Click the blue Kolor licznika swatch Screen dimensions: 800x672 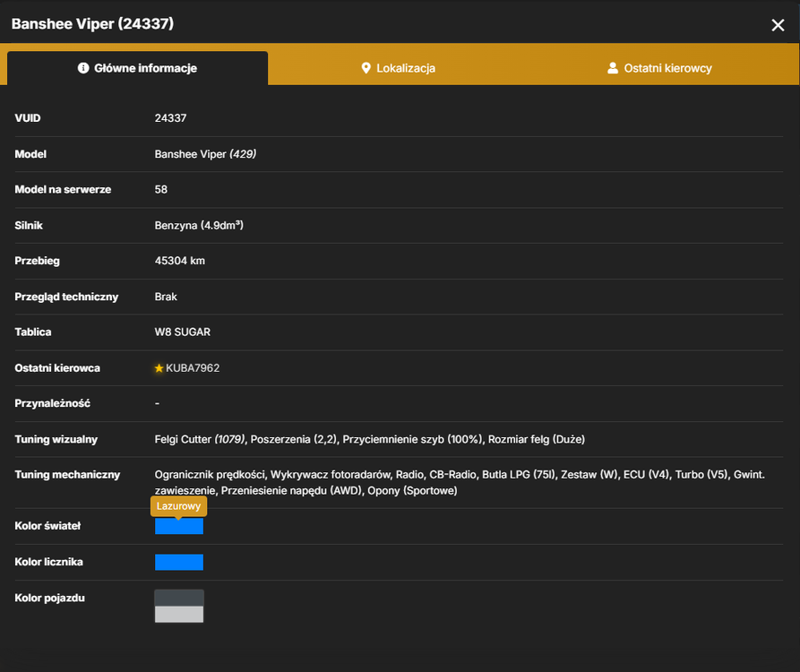click(179, 562)
